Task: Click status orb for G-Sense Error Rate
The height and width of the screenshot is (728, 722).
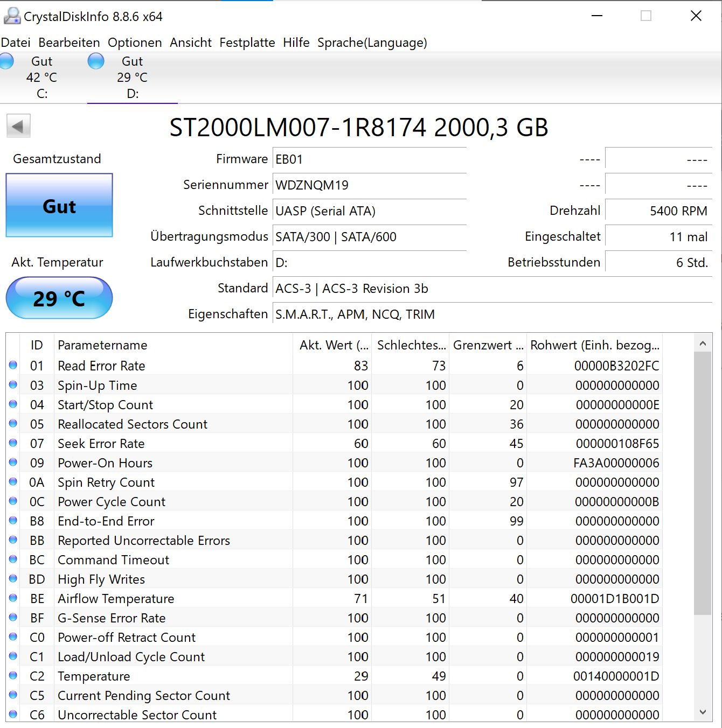Action: pos(13,617)
